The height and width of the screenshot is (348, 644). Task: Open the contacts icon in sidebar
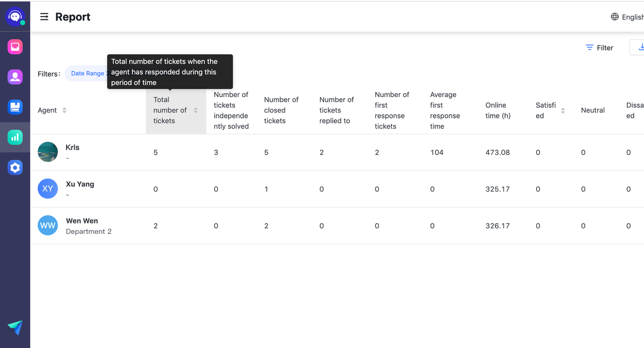point(15,77)
